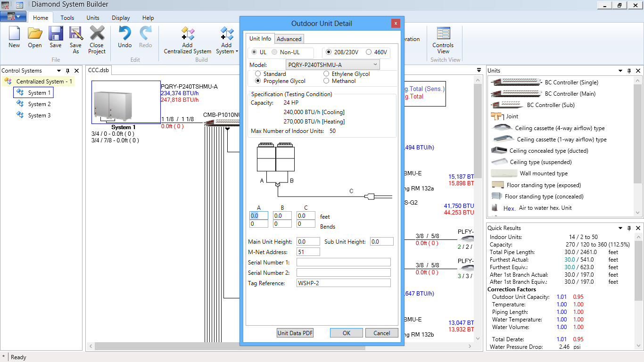The height and width of the screenshot is (362, 644).
Task: Choose 460V voltage option
Action: point(369,52)
